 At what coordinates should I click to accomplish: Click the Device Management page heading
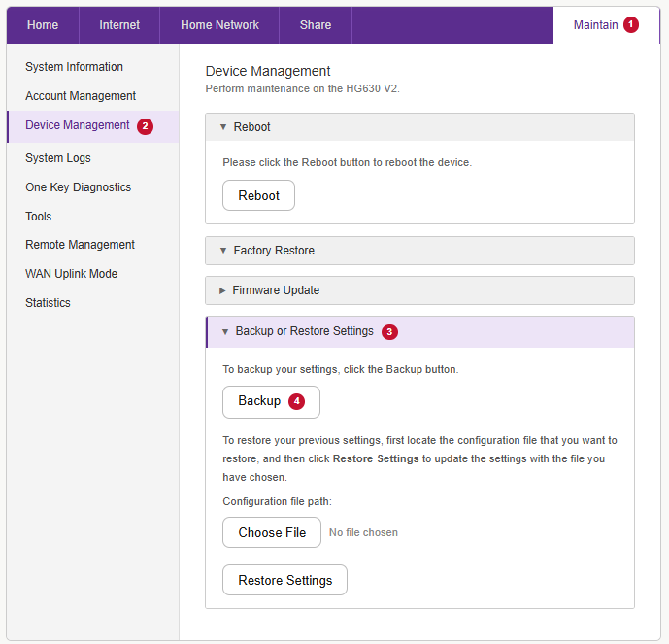tap(268, 71)
